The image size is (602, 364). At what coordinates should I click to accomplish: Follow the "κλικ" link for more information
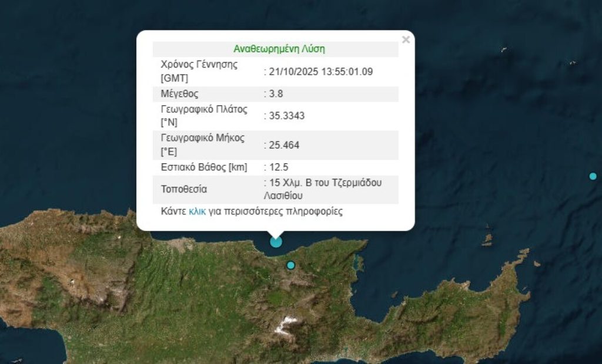pyautogui.click(x=197, y=211)
